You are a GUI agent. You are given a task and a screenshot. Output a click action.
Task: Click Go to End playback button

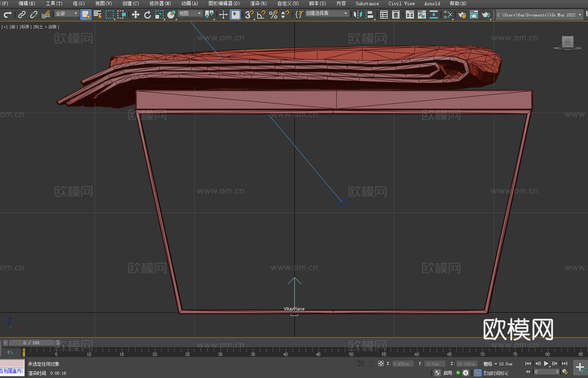click(x=565, y=364)
